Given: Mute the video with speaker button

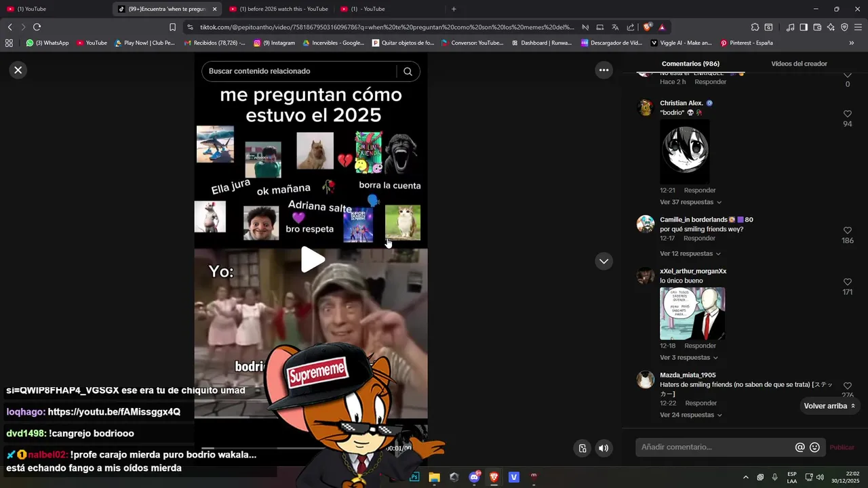Looking at the screenshot, I should pyautogui.click(x=604, y=448).
